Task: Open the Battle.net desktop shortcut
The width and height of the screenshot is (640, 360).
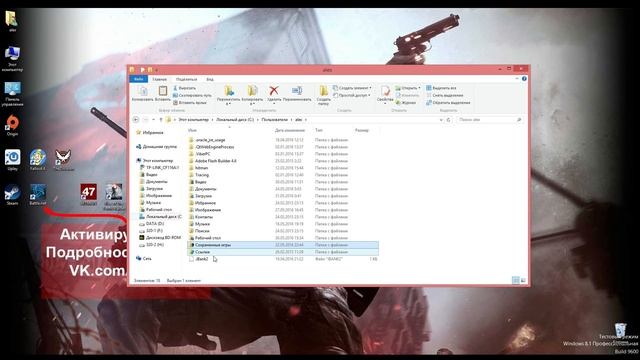Action: (x=38, y=195)
